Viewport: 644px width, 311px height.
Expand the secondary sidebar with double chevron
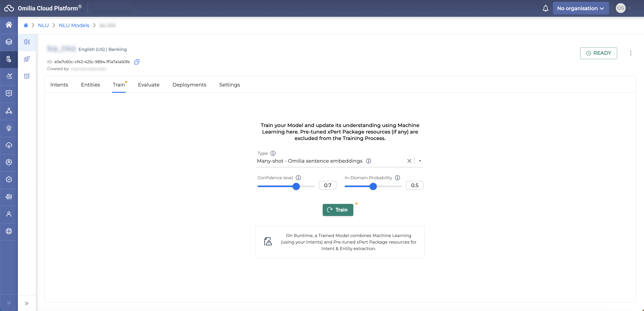click(x=27, y=303)
